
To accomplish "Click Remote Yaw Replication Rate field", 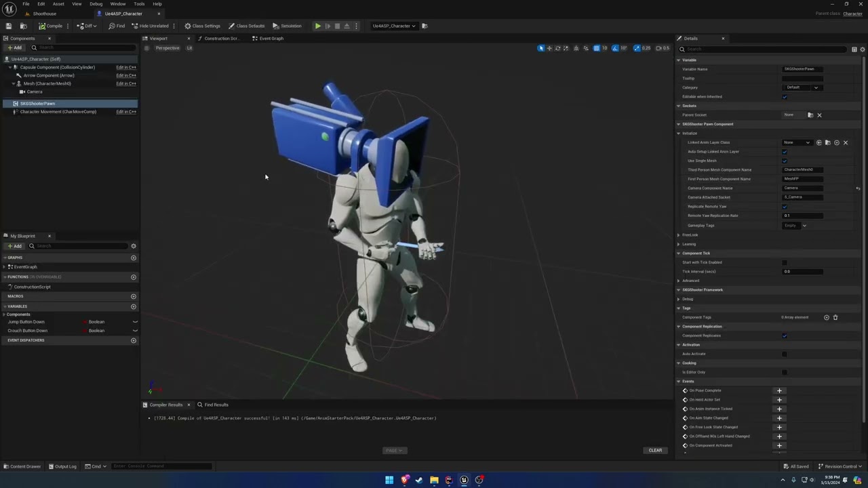I will click(803, 216).
